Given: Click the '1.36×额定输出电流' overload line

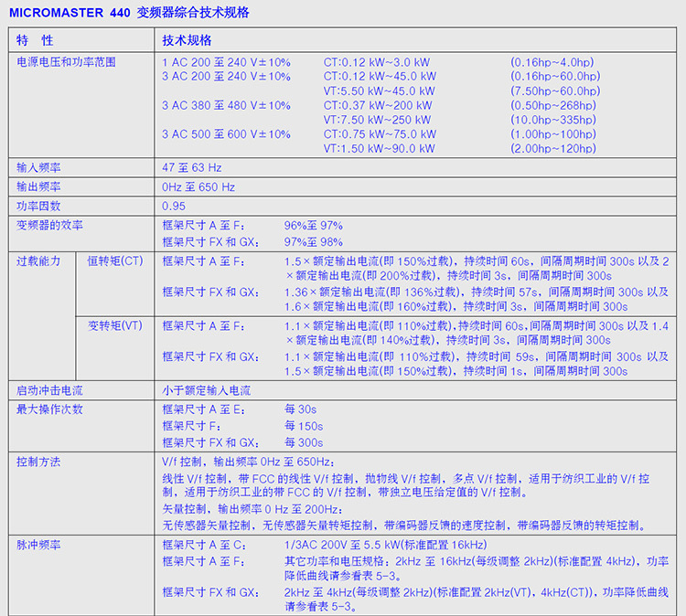Looking at the screenshot, I should coord(477,292).
